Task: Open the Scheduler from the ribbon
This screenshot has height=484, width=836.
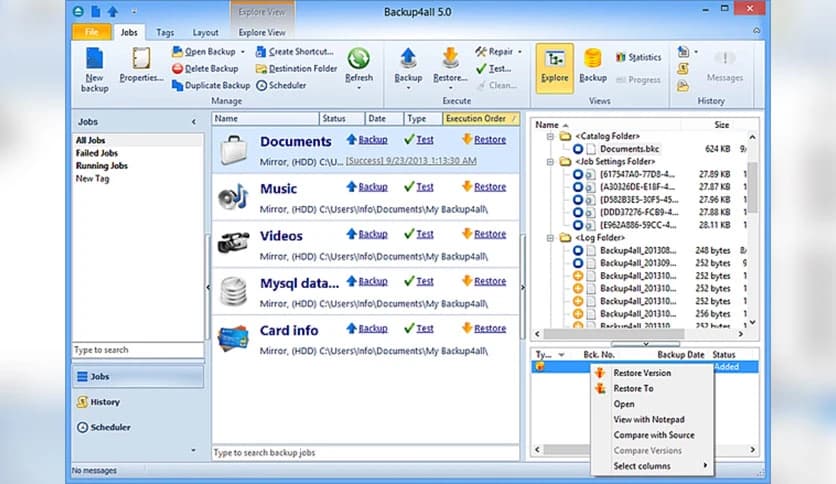Action: pos(281,85)
